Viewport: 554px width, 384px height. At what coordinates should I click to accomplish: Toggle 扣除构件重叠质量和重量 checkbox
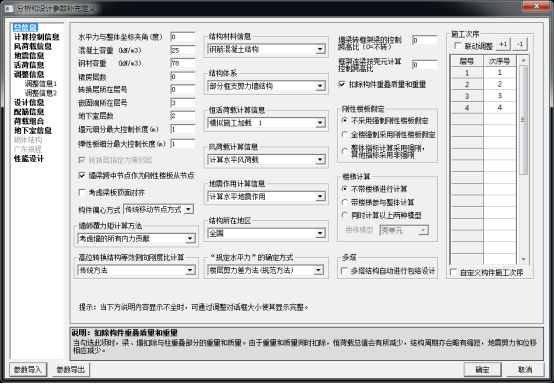(342, 84)
